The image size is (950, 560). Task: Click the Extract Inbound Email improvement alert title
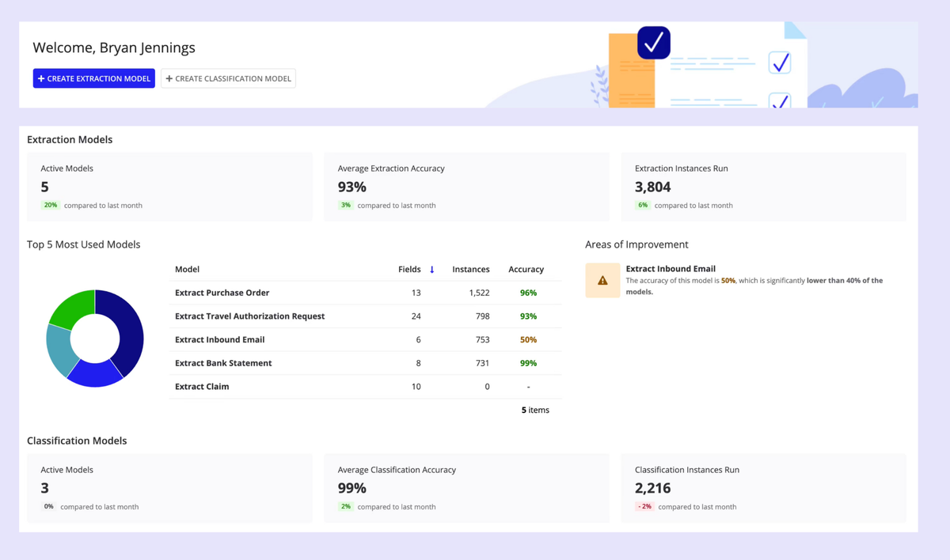671,269
